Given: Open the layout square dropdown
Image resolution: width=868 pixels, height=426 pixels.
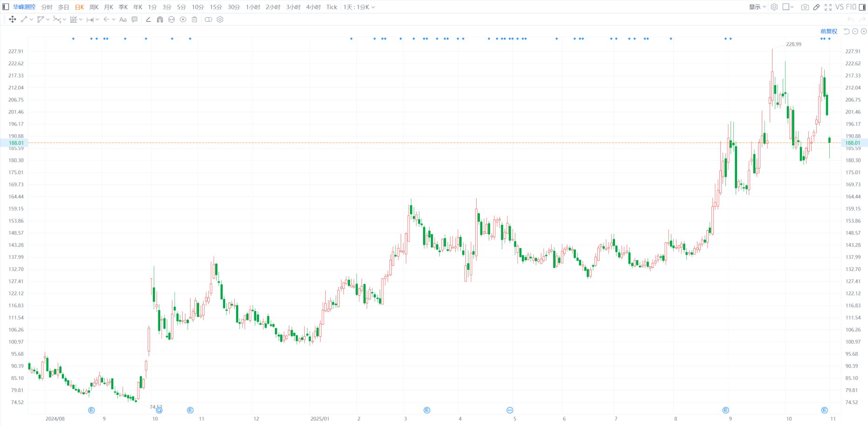Looking at the screenshot, I should 788,7.
